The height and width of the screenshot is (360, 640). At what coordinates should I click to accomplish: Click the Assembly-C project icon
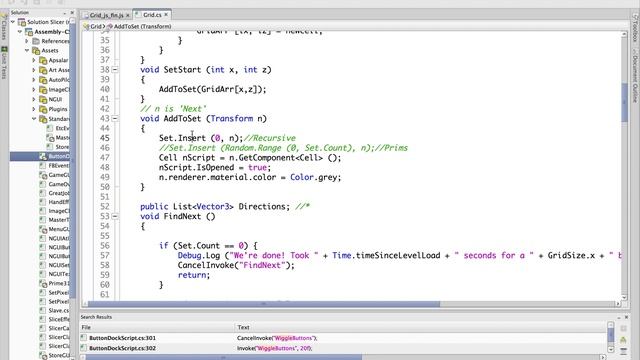(29, 31)
